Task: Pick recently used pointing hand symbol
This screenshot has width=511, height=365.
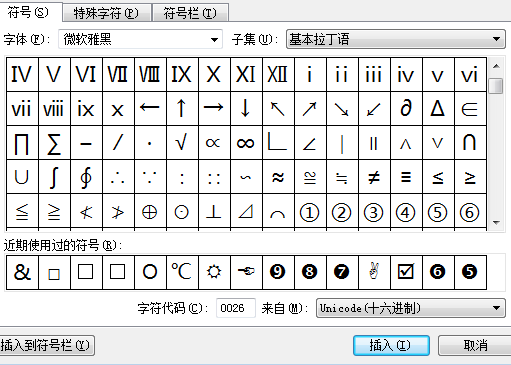Action: click(x=246, y=272)
